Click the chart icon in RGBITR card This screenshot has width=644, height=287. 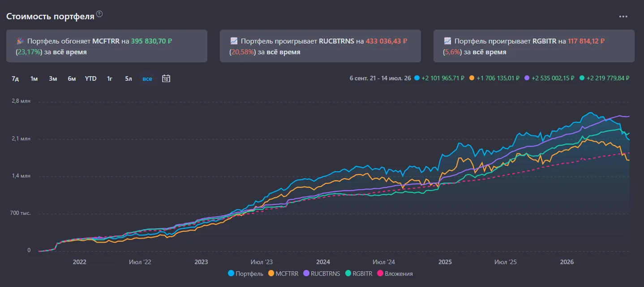coord(447,41)
